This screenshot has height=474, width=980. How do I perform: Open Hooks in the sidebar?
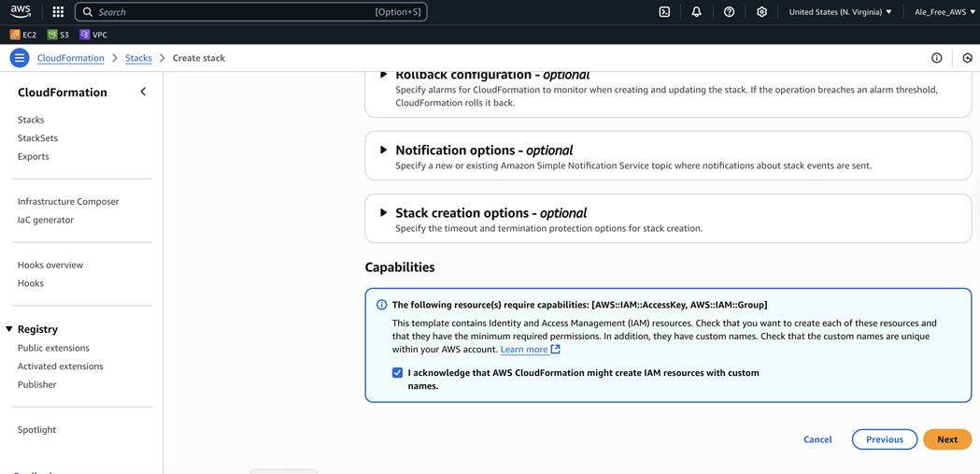tap(31, 283)
